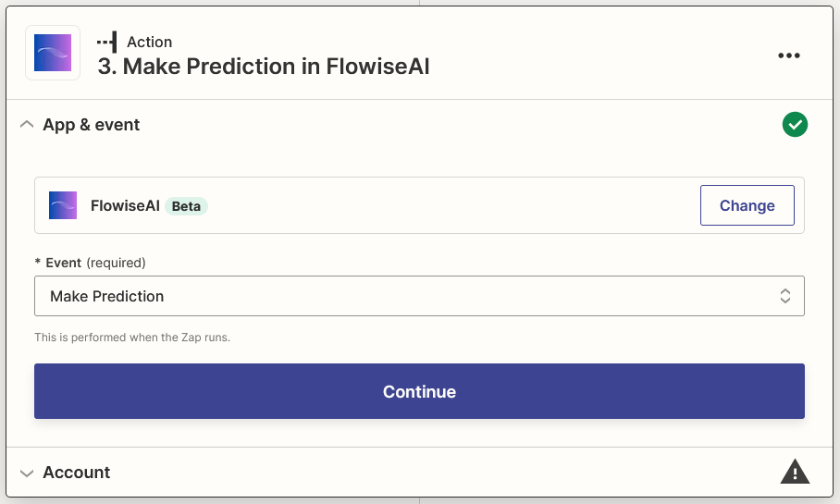840x504 pixels.
Task: Open the Account section heading
Action: (x=76, y=473)
